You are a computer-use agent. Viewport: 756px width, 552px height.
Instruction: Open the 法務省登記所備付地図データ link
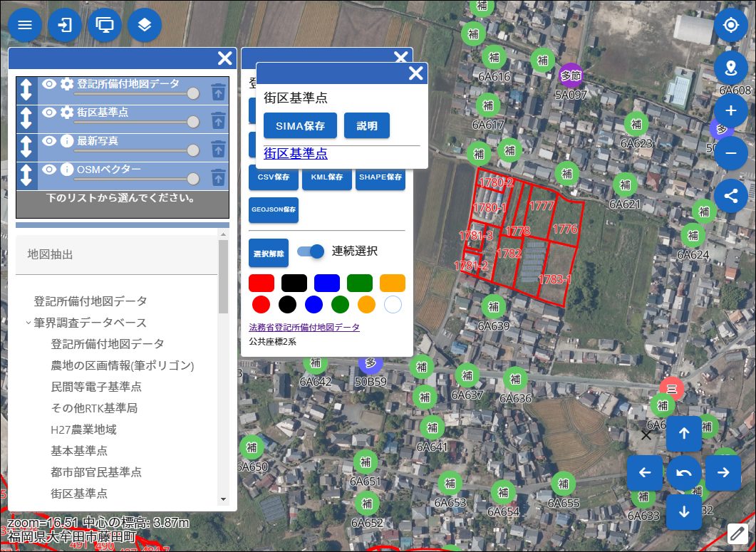click(304, 328)
